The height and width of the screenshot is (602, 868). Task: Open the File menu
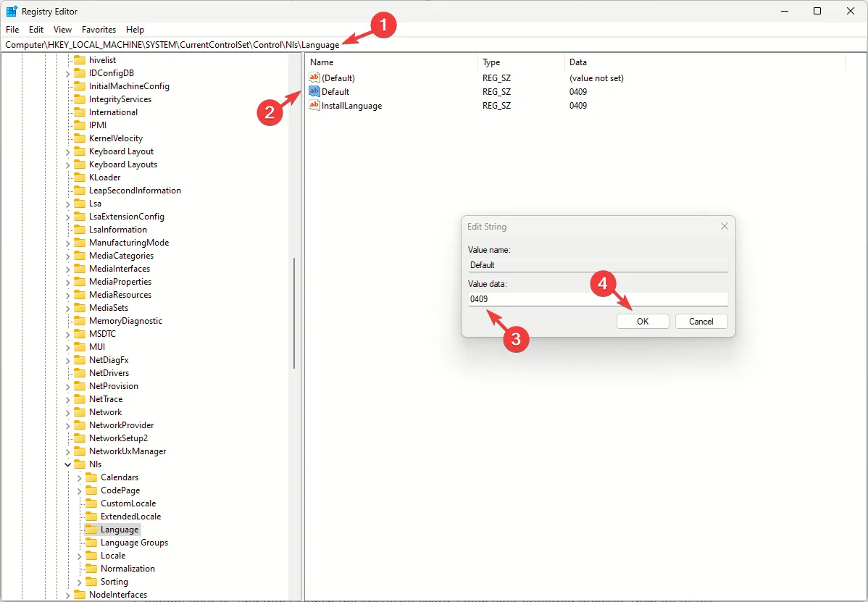point(12,29)
